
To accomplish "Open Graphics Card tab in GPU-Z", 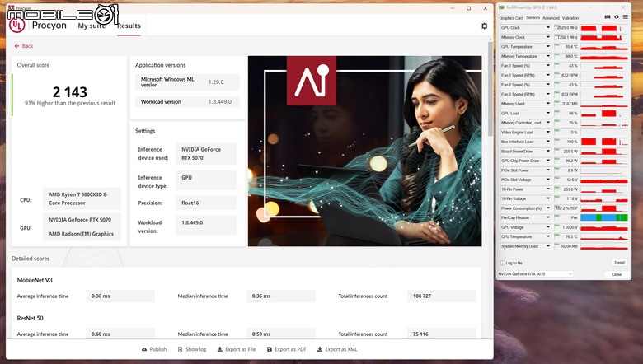I will [x=511, y=18].
